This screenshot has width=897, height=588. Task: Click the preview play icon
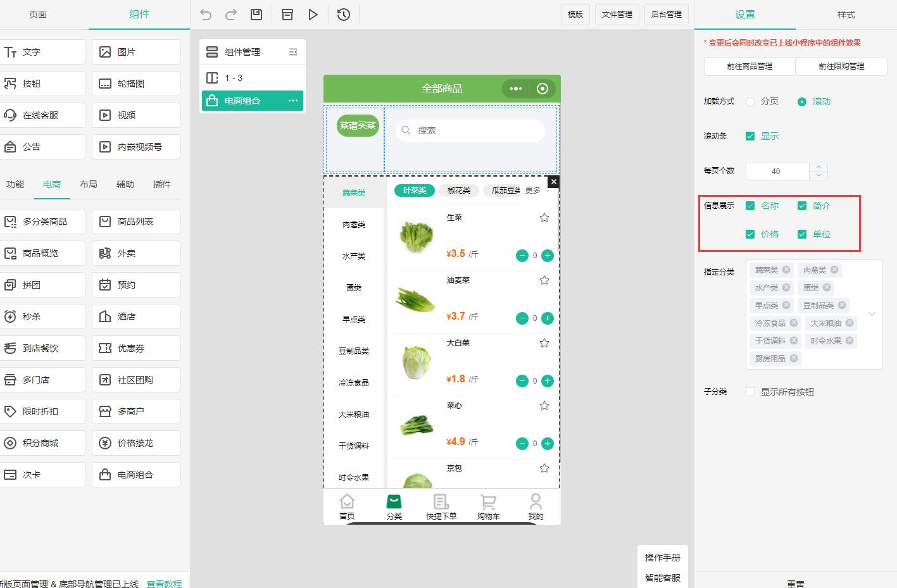pyautogui.click(x=313, y=15)
